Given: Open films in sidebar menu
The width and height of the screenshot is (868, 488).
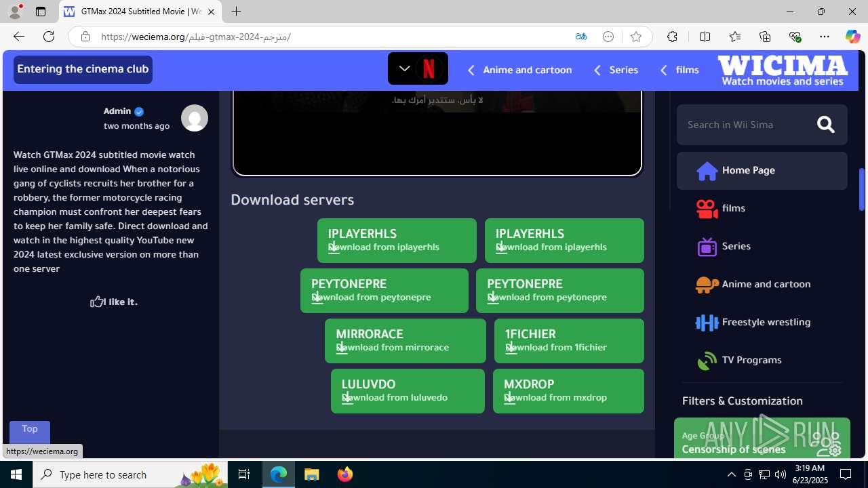Looking at the screenshot, I should [x=762, y=208].
